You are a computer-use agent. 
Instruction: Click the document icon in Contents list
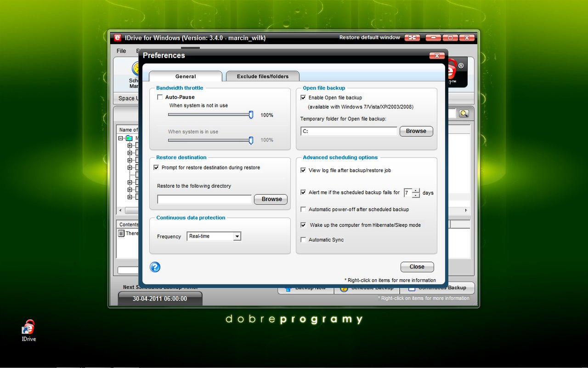(121, 233)
